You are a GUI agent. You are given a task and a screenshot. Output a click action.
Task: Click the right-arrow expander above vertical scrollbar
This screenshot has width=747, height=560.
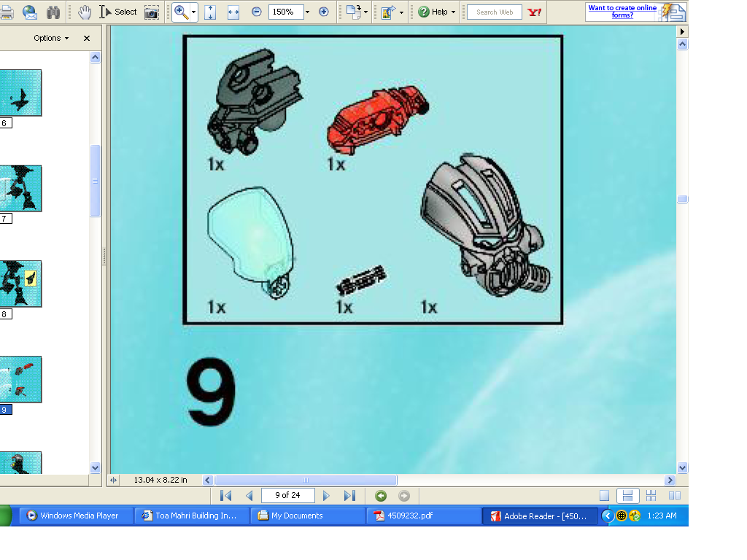(682, 31)
